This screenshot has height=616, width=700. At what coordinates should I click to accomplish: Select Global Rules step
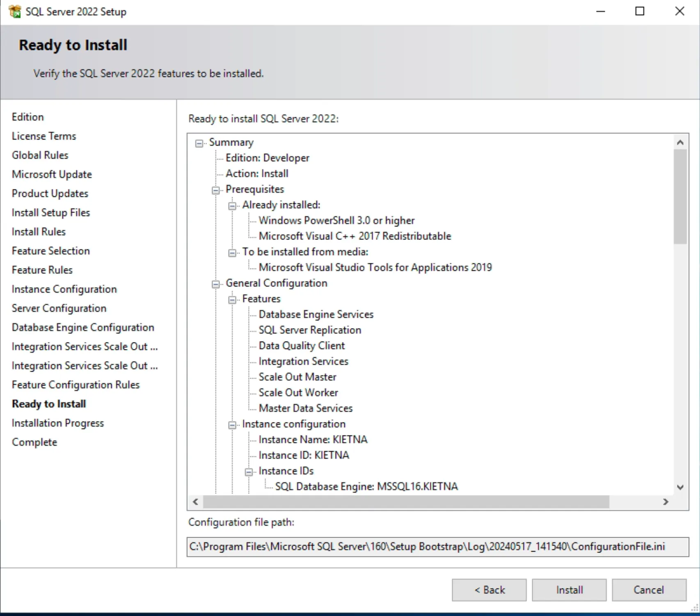click(x=40, y=155)
